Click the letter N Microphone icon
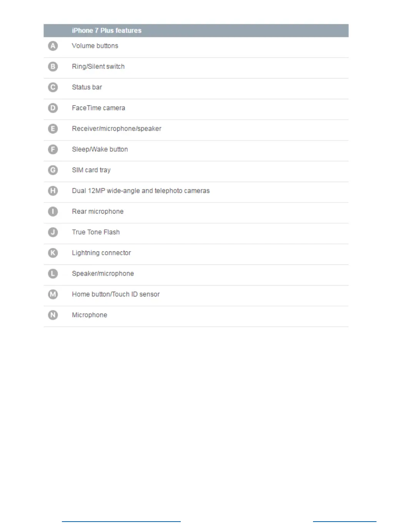 click(53, 315)
